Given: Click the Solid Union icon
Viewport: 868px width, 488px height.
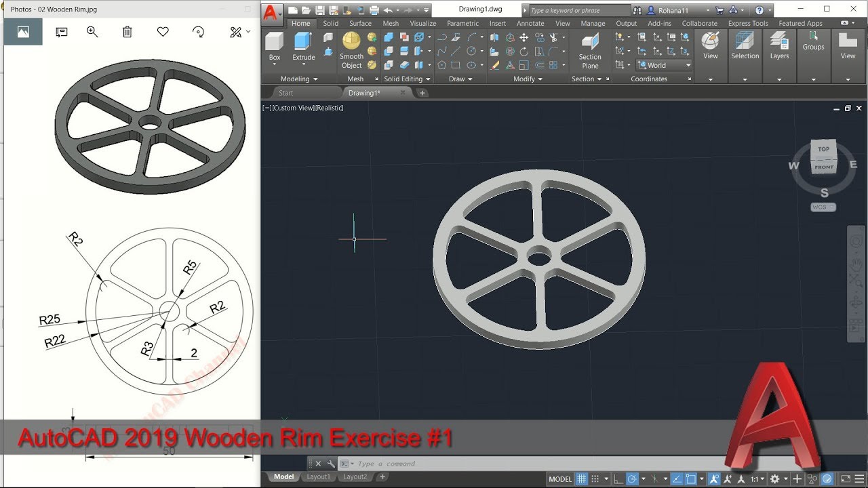Looking at the screenshot, I should pos(389,37).
